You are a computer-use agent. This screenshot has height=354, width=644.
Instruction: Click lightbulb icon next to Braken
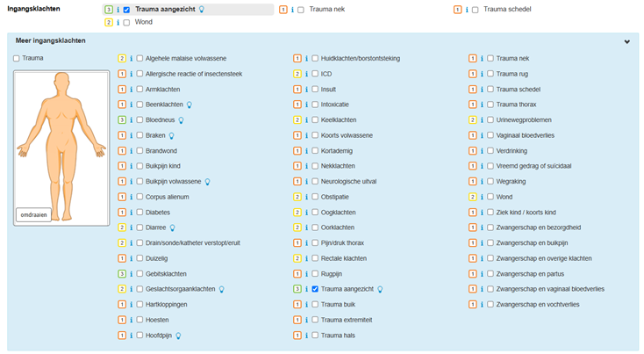tap(171, 135)
